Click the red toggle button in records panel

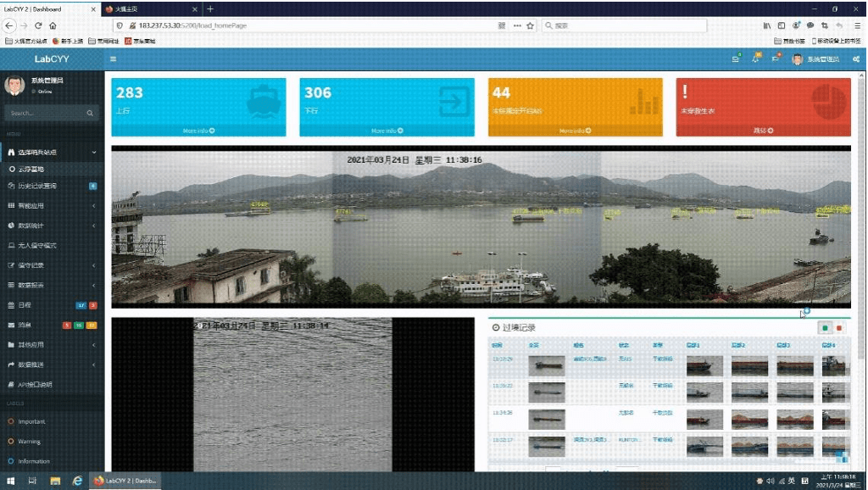pyautogui.click(x=839, y=328)
